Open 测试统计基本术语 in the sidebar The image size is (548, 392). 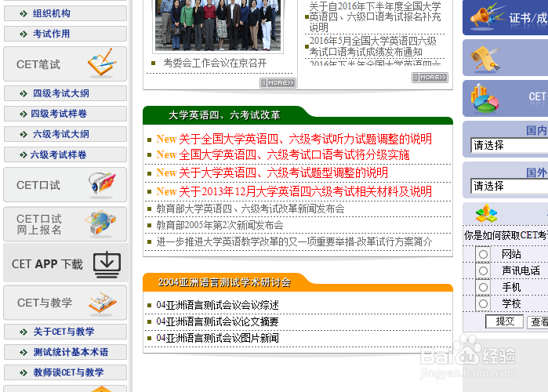(x=65, y=352)
